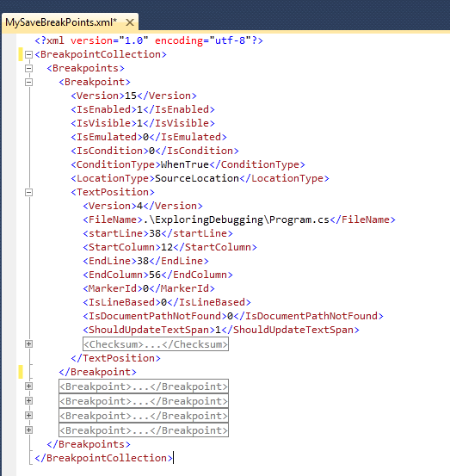The width and height of the screenshot is (450, 476).
Task: Collapse the BreakpointCollection node
Action: pyautogui.click(x=29, y=54)
